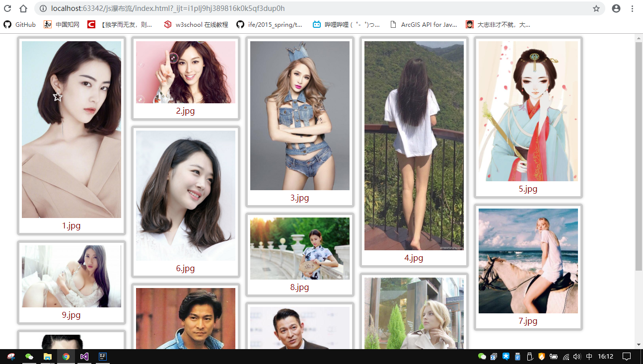Click the scrollbar down arrow

639,345
